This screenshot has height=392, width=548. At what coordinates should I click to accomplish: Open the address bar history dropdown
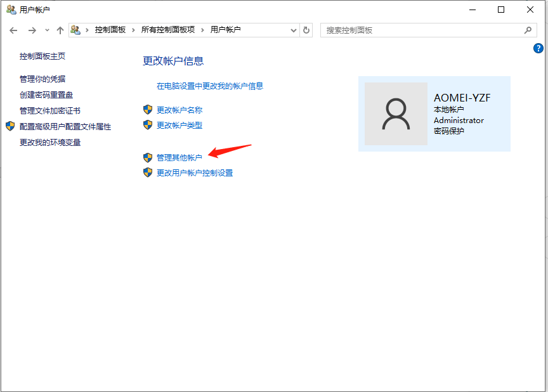tap(293, 30)
